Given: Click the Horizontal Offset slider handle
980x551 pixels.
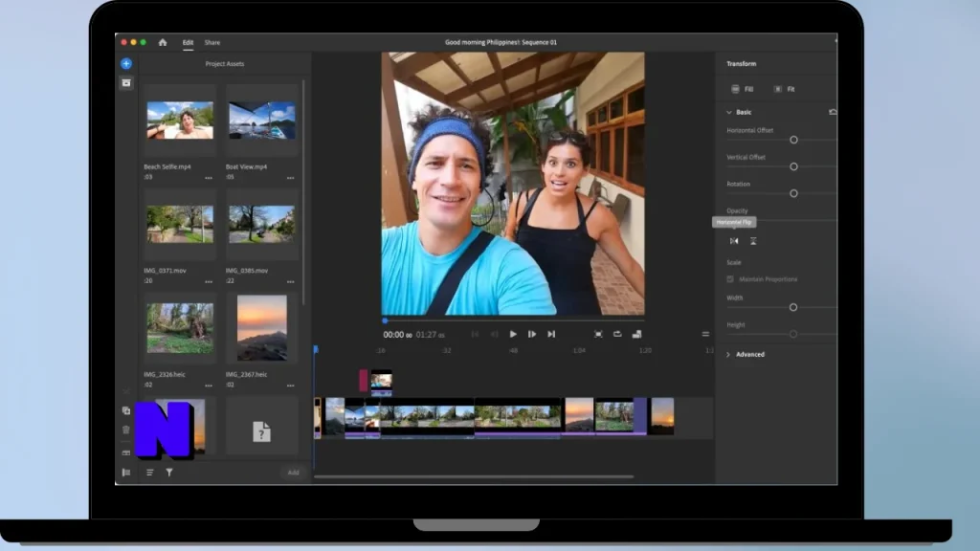Looking at the screenshot, I should pyautogui.click(x=793, y=140).
